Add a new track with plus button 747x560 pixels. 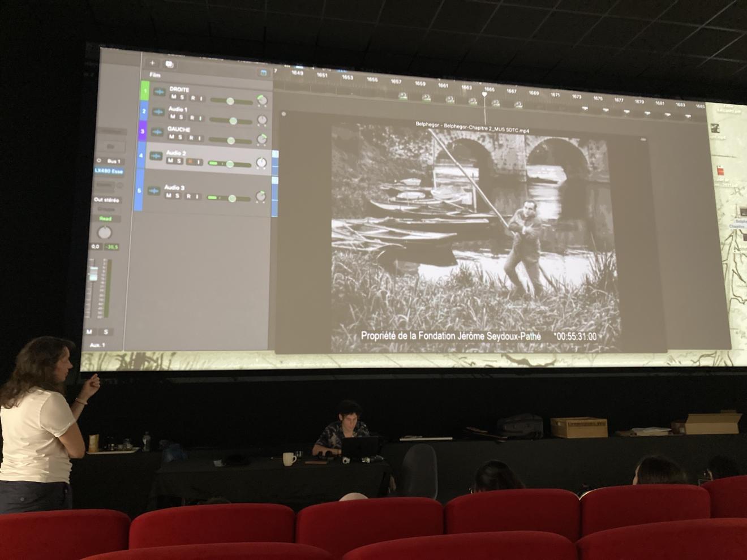(x=152, y=63)
